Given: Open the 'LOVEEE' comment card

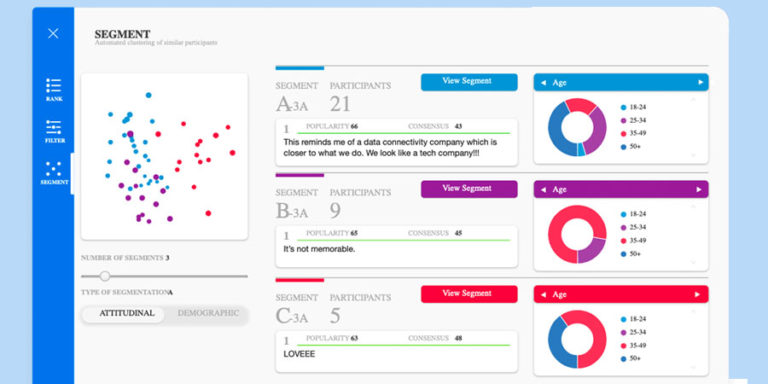Looking at the screenshot, I should (x=396, y=352).
